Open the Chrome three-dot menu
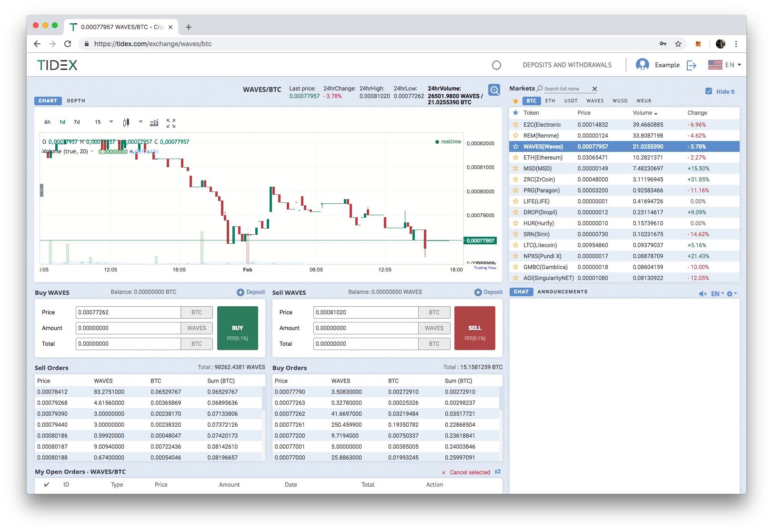The height and width of the screenshot is (532, 773). (x=736, y=44)
